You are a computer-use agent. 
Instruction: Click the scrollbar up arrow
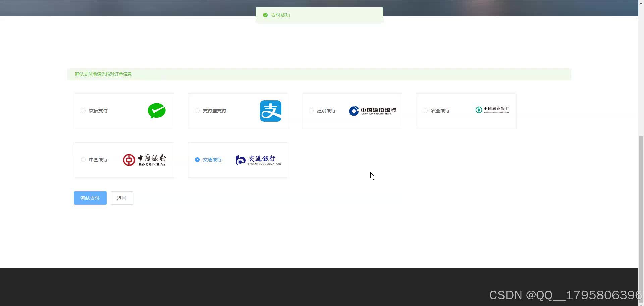[x=641, y=3]
